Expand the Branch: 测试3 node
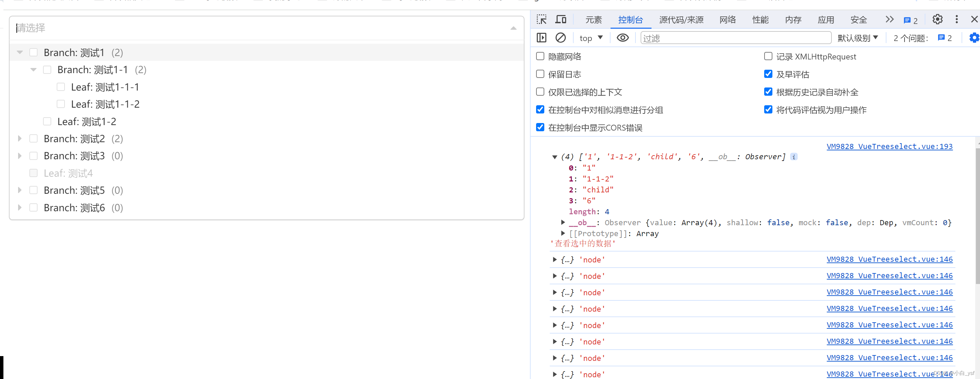 pyautogui.click(x=20, y=156)
